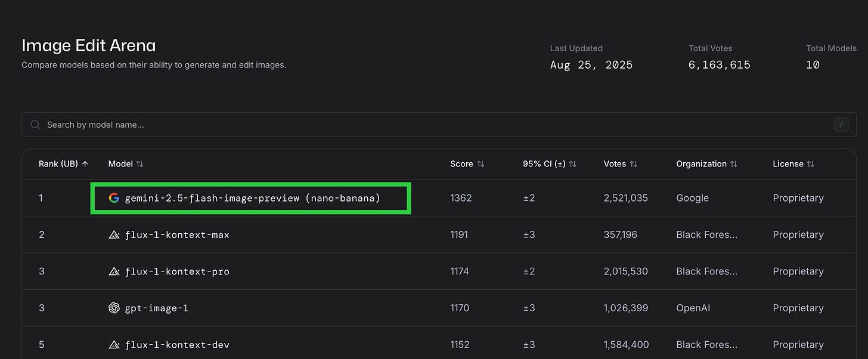Click the logo icon beside flux-1-kontext-dev
The image size is (868, 359).
click(114, 345)
